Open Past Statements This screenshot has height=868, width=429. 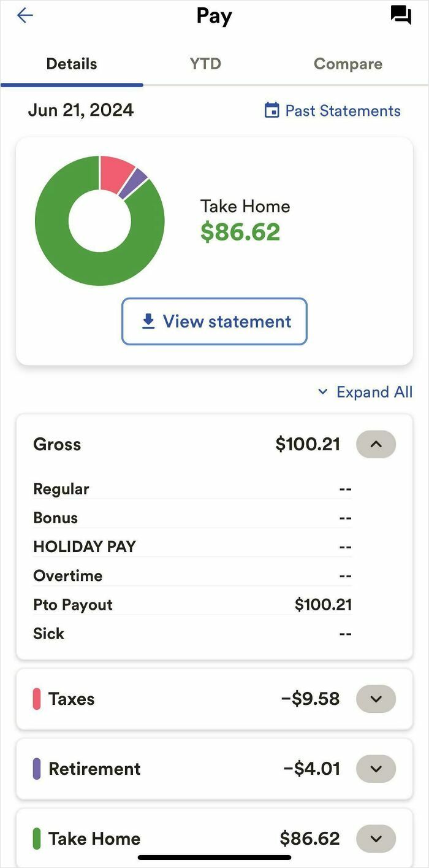point(342,110)
